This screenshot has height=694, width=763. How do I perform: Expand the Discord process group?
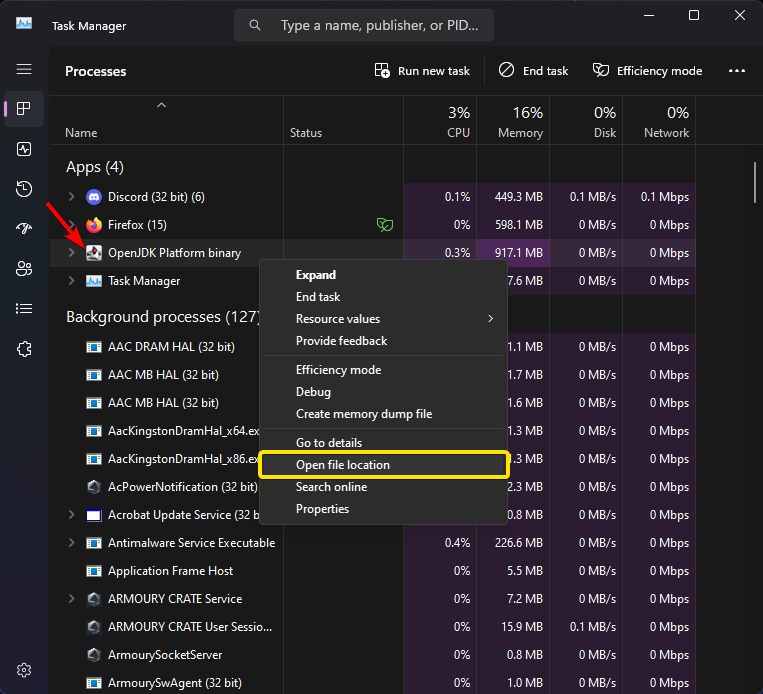71,197
